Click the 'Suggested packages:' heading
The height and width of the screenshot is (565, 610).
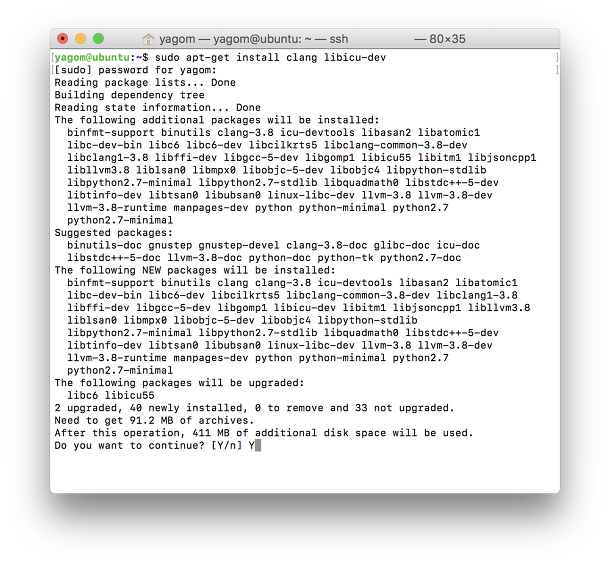click(x=114, y=233)
